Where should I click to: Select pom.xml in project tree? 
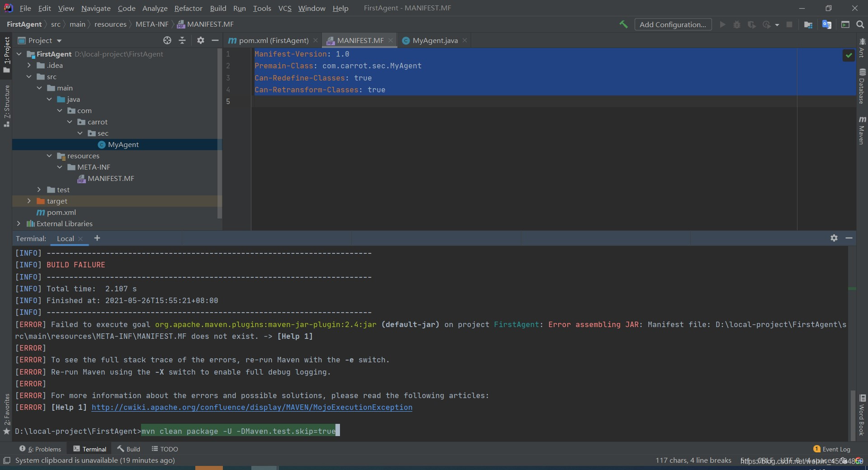click(56, 212)
